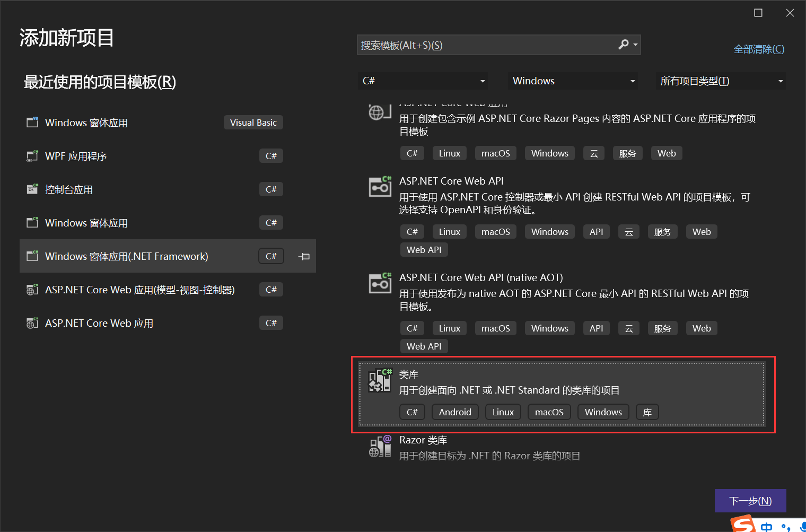The width and height of the screenshot is (806, 532).
Task: Click 最近使用的项目模板(R) heading
Action: point(100,82)
